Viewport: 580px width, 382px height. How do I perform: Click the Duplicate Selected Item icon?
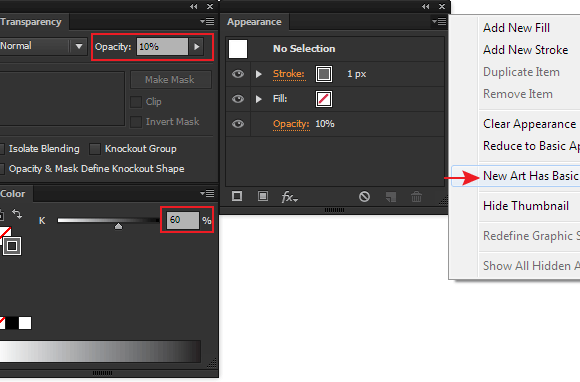(x=391, y=196)
